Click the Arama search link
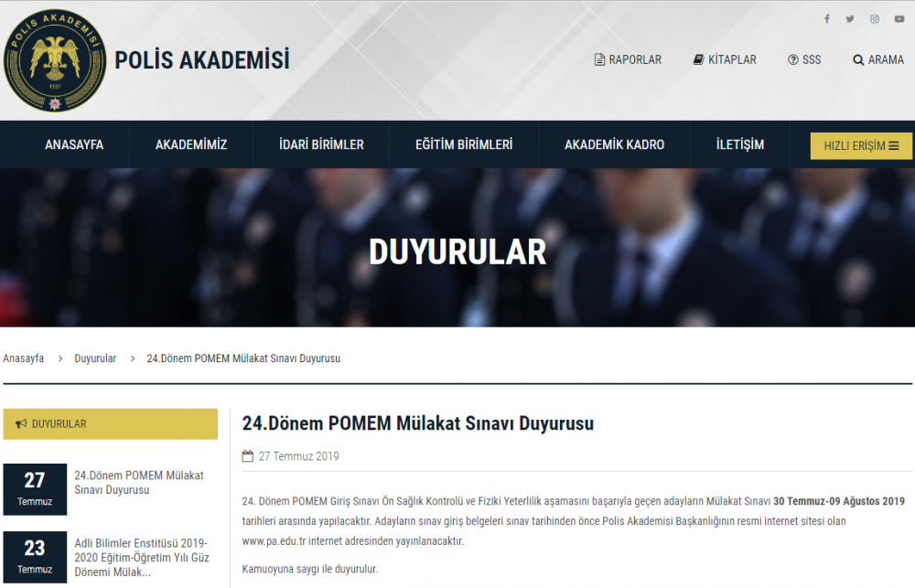 (878, 60)
